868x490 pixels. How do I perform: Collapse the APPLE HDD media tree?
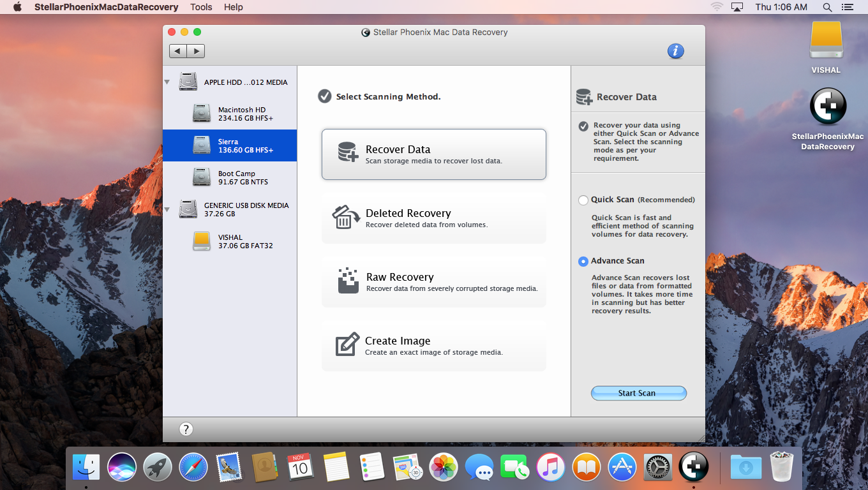coord(167,82)
